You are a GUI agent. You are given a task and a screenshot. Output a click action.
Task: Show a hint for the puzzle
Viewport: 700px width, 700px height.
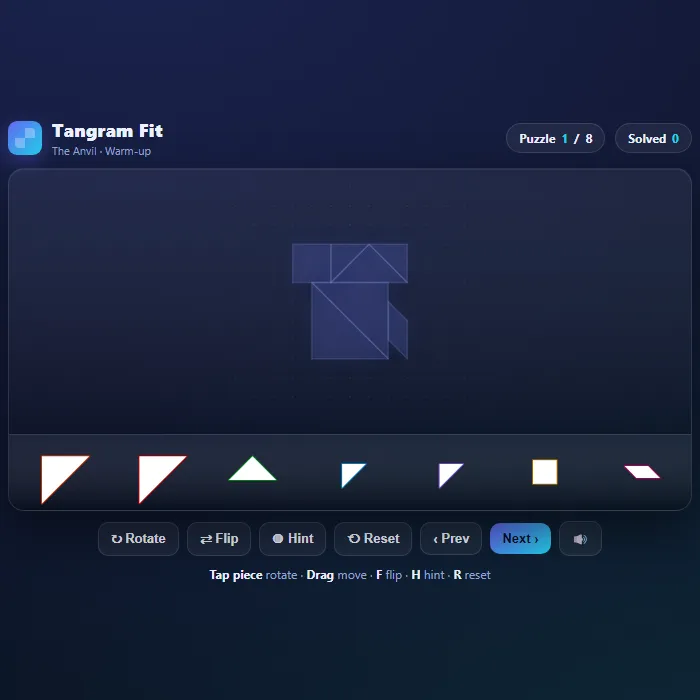click(x=292, y=539)
